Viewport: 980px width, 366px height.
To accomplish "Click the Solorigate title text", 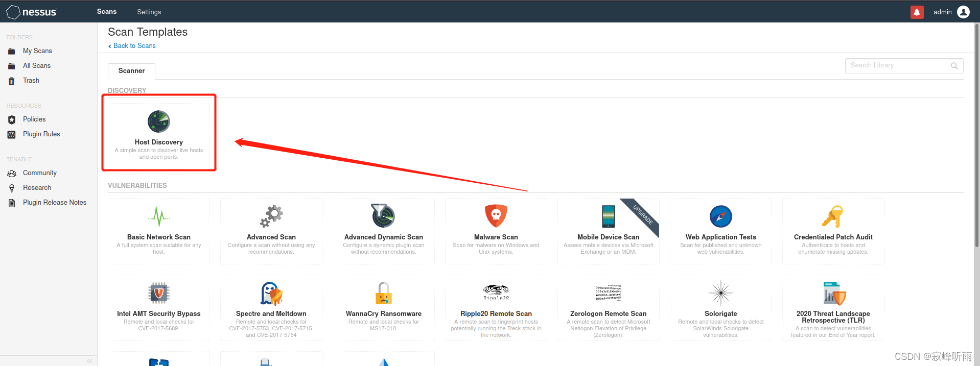I will pos(721,314).
